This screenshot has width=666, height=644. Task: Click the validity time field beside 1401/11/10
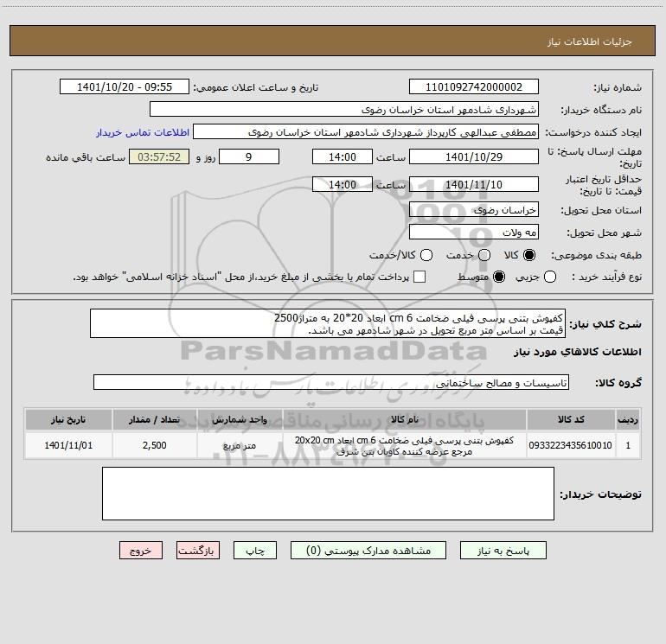tap(343, 185)
